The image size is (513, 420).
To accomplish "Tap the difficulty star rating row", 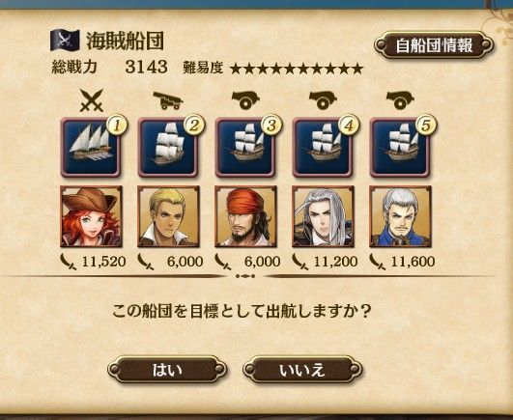I will [x=297, y=69].
